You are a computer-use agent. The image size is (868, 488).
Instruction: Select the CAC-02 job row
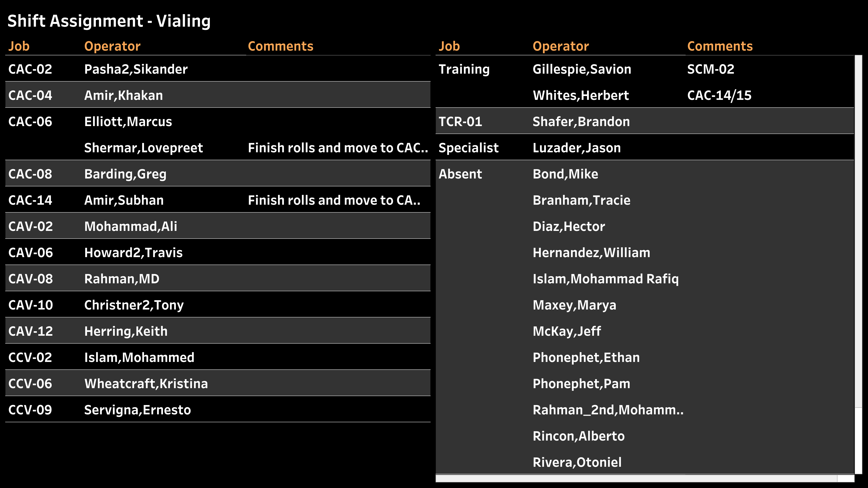coord(30,69)
